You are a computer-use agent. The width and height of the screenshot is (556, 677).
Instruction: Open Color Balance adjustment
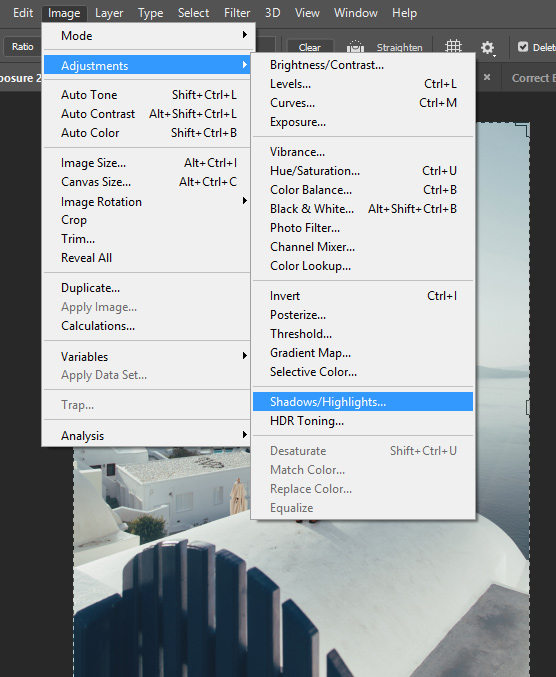tap(363, 190)
